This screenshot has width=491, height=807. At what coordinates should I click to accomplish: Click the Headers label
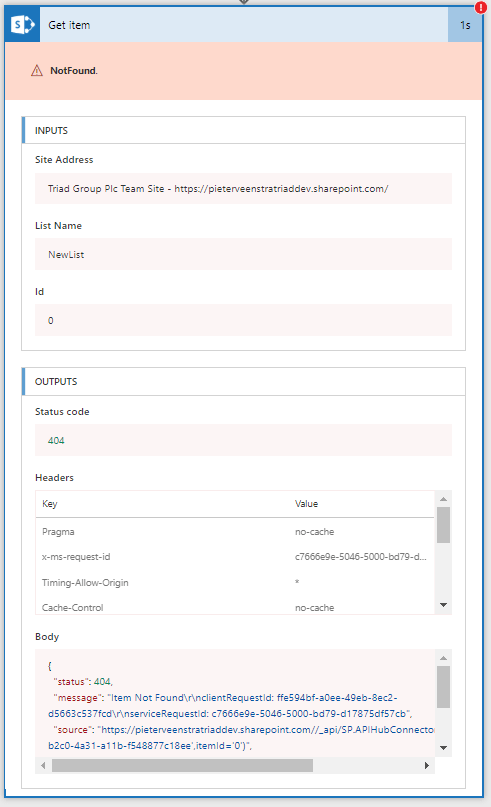click(54, 478)
